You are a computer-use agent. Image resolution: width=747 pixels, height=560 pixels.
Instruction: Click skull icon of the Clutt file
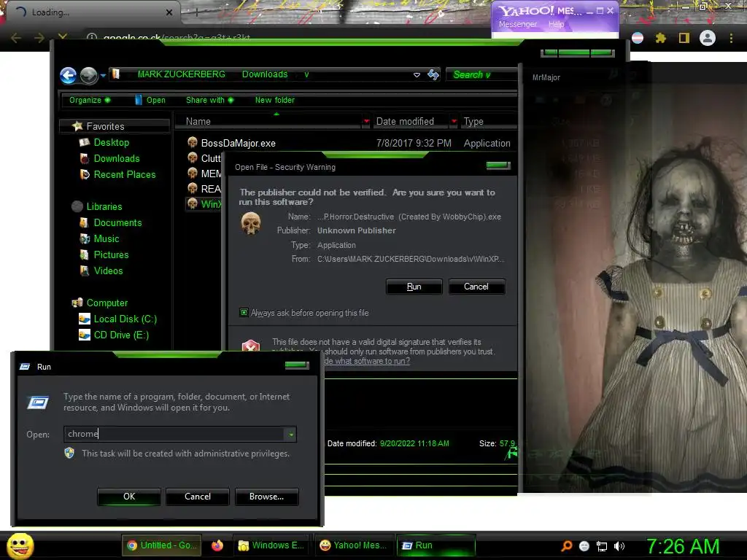pyautogui.click(x=193, y=157)
